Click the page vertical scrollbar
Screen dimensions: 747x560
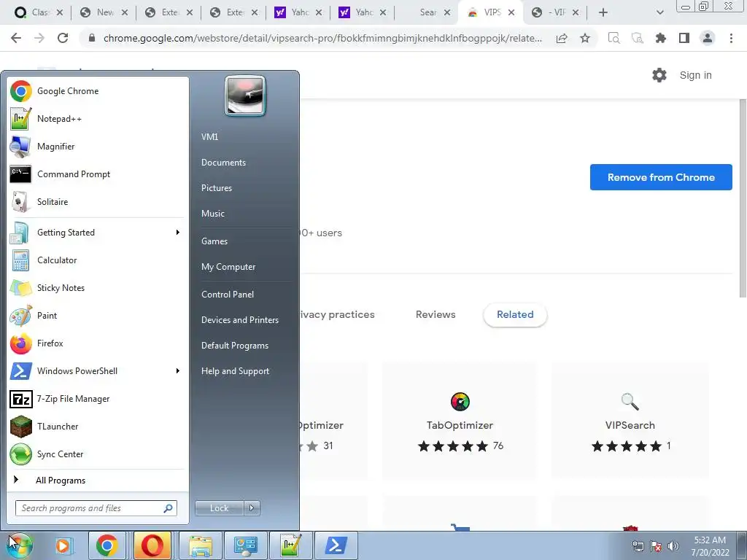tap(742, 198)
